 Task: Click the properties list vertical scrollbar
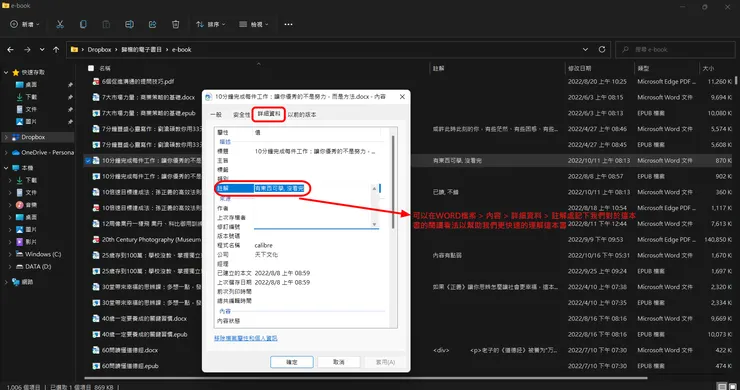coord(393,182)
